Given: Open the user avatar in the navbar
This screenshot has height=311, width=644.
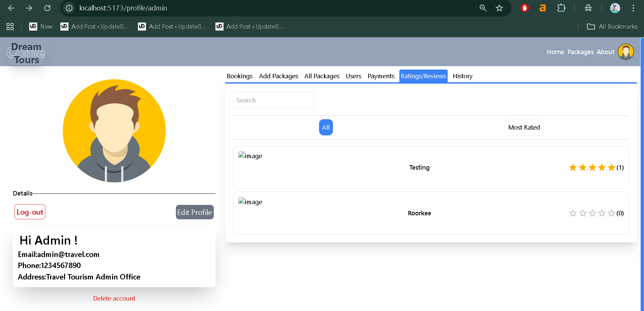Looking at the screenshot, I should pos(626,52).
